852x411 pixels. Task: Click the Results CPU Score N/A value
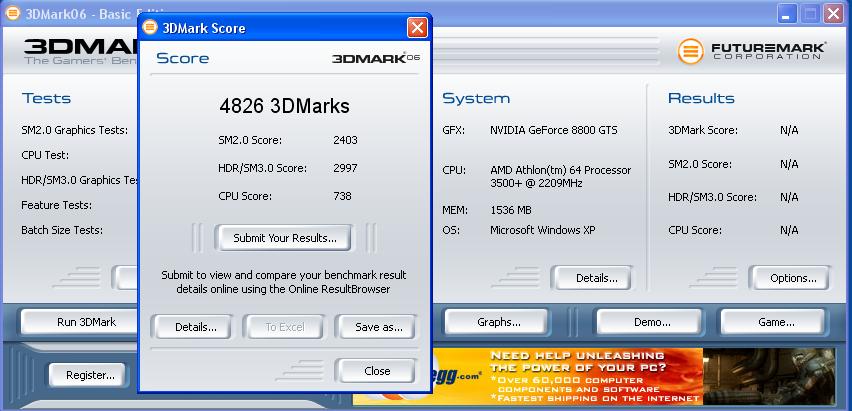789,230
